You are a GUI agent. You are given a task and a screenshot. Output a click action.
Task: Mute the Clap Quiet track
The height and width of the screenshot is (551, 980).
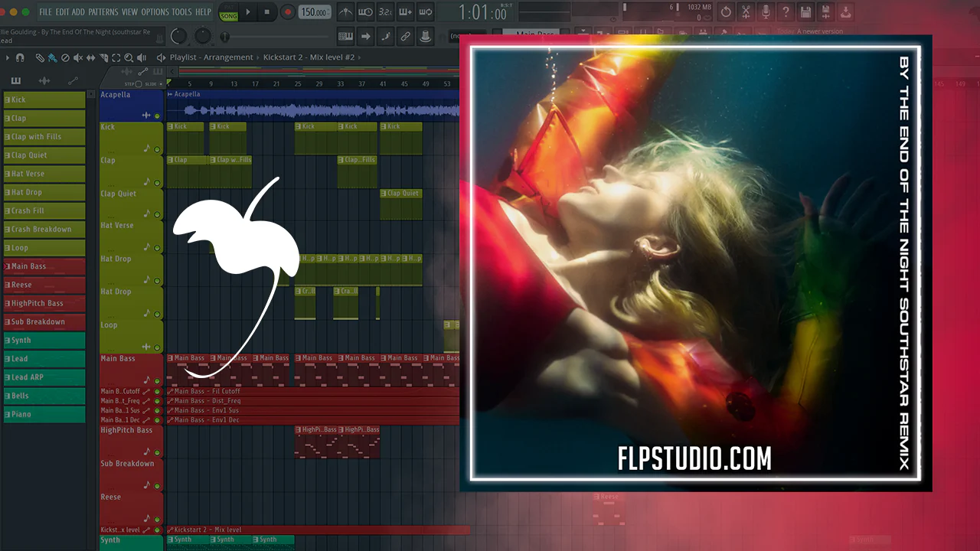pos(158,216)
